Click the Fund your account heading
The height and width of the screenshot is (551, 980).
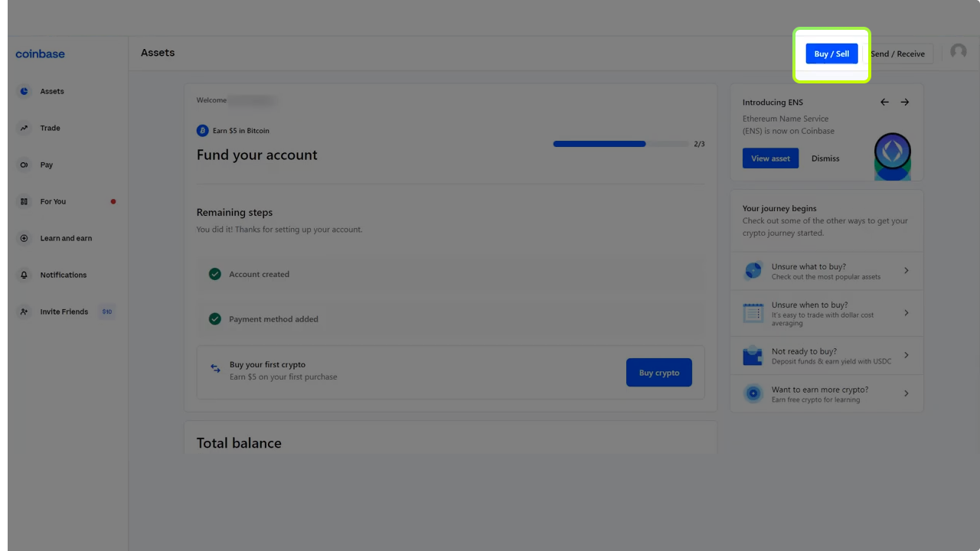[257, 155]
